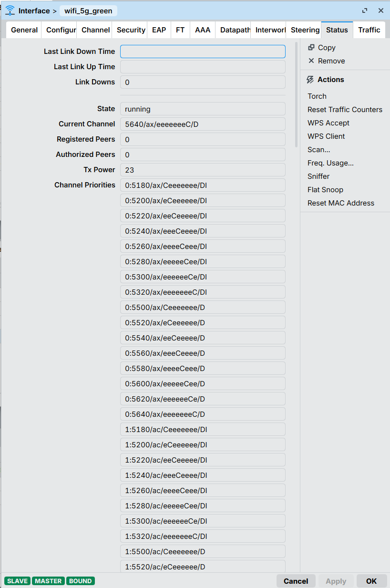
Task: Select channel priority 0:5320/ax/eeeeeeeC/DI
Action: click(203, 292)
